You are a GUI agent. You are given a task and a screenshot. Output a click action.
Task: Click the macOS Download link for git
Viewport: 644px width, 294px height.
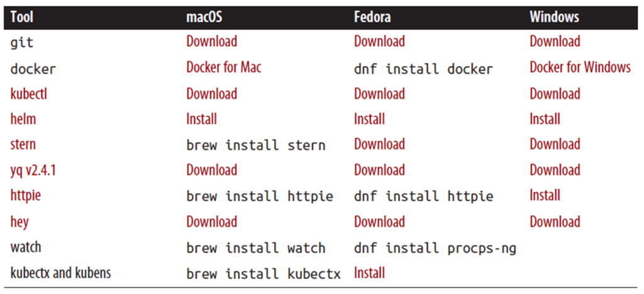[211, 42]
